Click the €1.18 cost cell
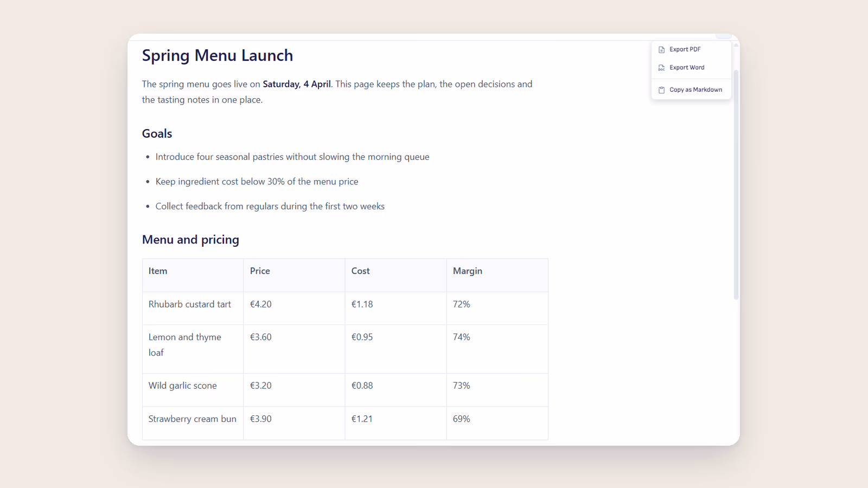Viewport: 868px width, 488px height. point(395,309)
